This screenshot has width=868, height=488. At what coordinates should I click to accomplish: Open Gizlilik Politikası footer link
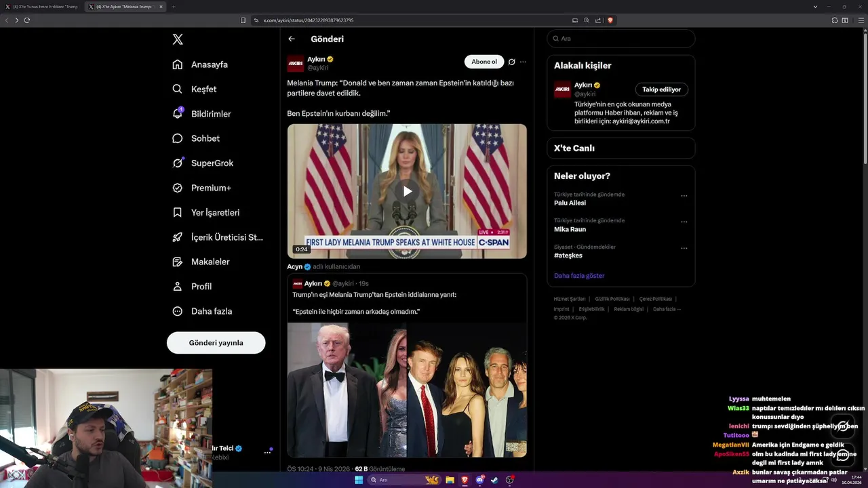click(x=612, y=299)
